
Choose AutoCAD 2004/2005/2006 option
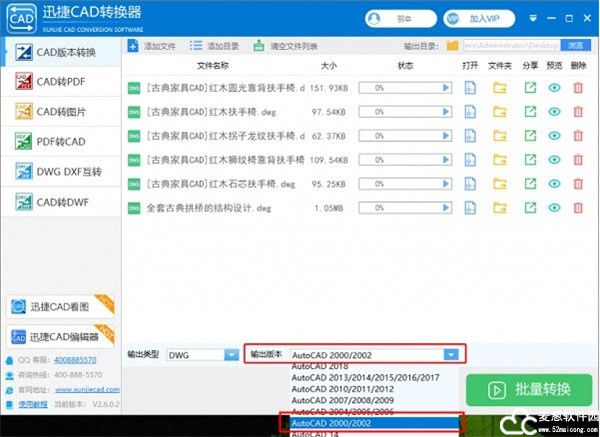(x=342, y=412)
